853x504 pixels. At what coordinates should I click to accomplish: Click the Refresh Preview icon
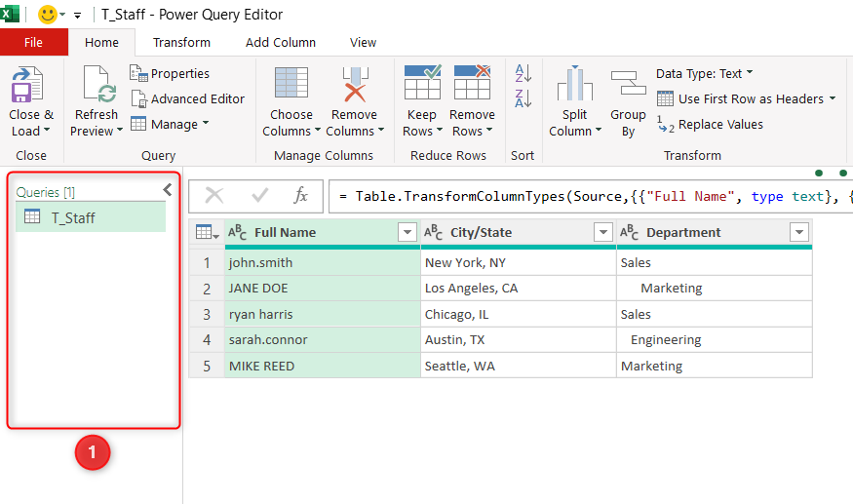(98, 84)
